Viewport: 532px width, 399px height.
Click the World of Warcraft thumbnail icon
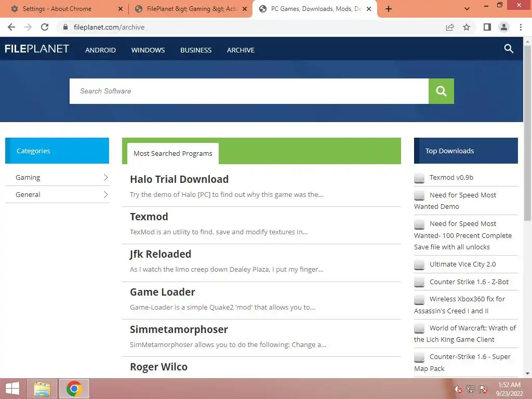[419, 328]
